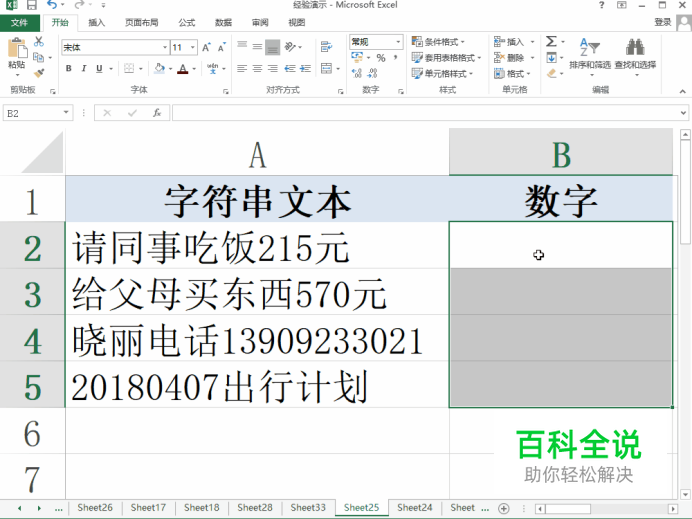Switch to 页面布局 Page Layout tab
The height and width of the screenshot is (519, 692).
pyautogui.click(x=142, y=23)
